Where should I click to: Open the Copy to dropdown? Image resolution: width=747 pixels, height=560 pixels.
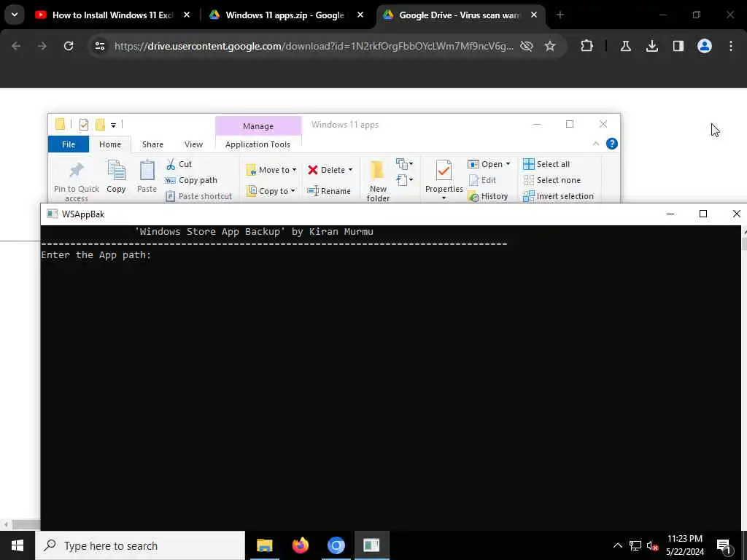[271, 191]
